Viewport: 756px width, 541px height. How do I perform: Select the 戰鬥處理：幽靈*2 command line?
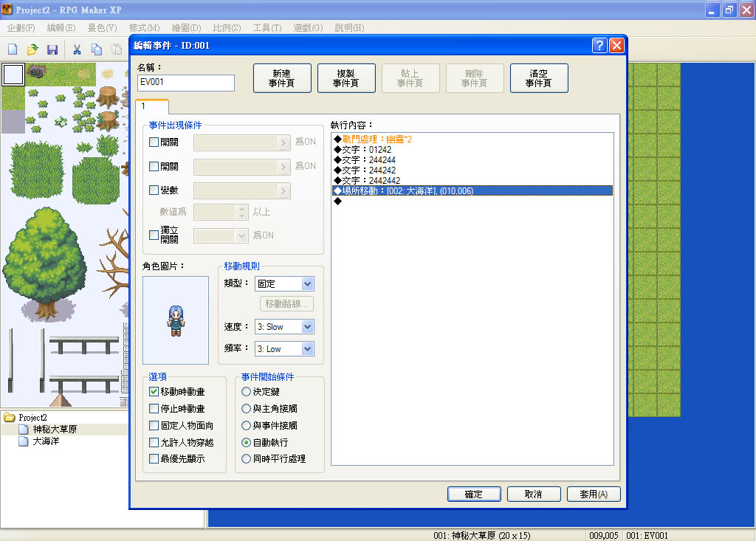(472, 139)
